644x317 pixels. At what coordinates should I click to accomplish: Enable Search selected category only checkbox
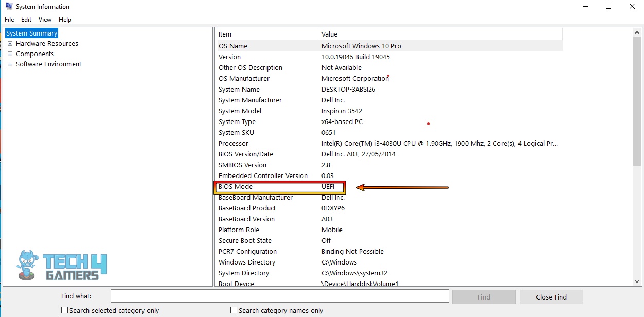(65, 310)
